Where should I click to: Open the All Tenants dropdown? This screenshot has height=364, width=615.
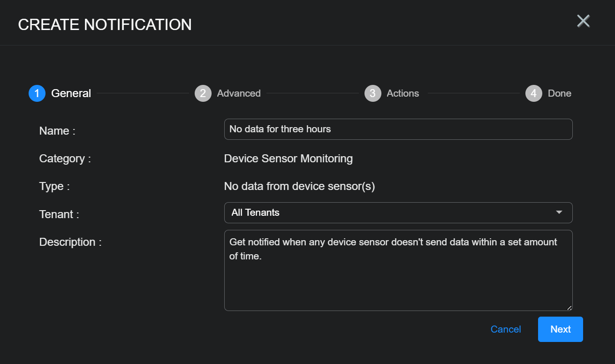click(x=398, y=212)
